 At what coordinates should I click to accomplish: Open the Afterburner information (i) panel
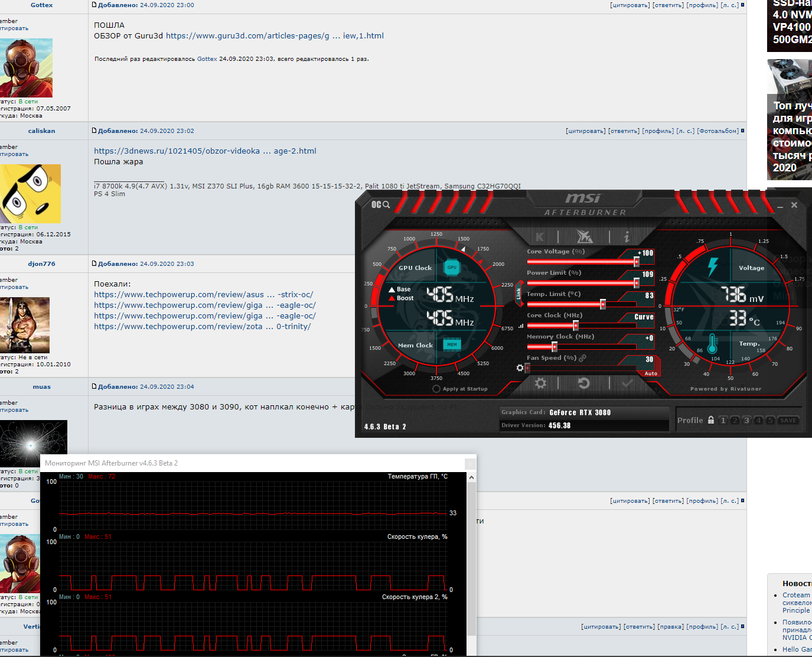pos(627,237)
